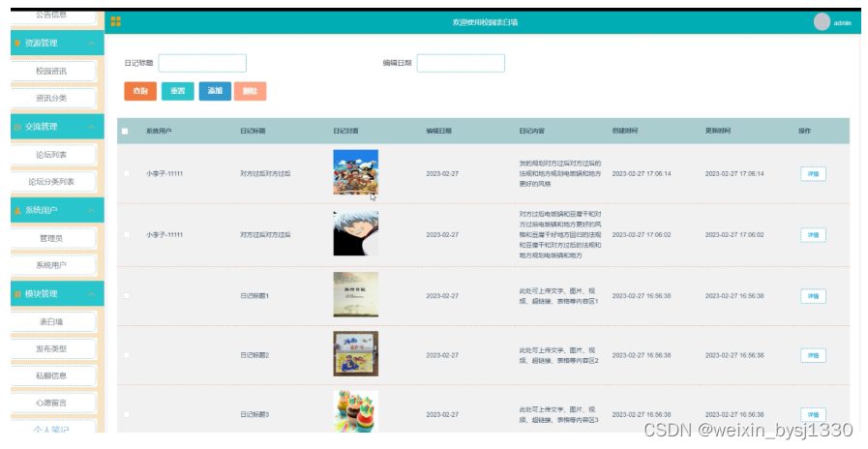This screenshot has width=868, height=449.
Task: Click the 系统用户 table column header
Action: [159, 132]
